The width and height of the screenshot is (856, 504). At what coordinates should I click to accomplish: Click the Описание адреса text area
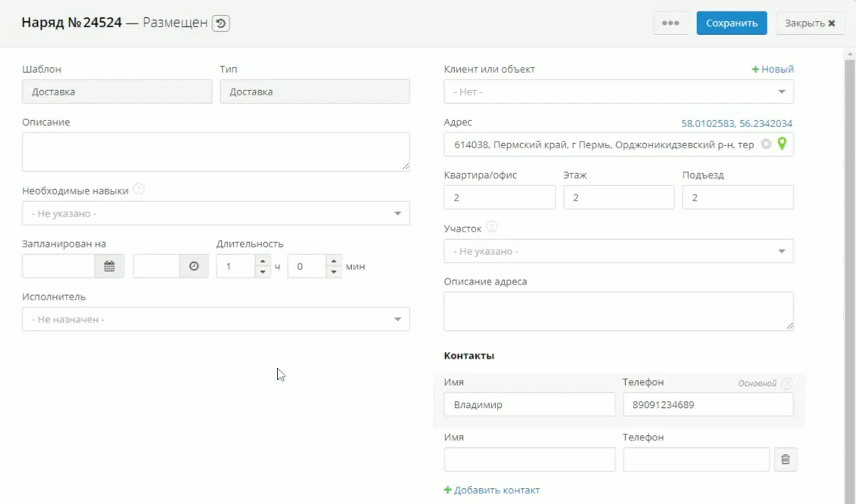[x=618, y=311]
